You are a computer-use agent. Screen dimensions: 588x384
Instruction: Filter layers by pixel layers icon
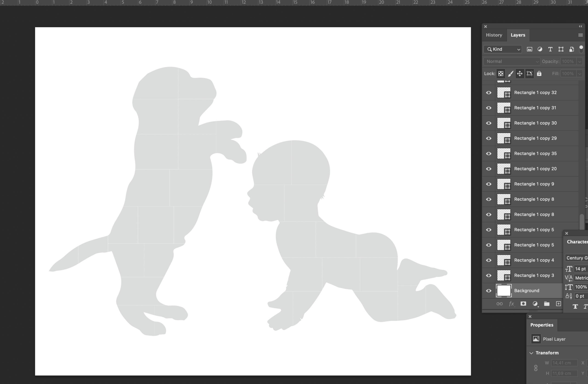pyautogui.click(x=529, y=49)
